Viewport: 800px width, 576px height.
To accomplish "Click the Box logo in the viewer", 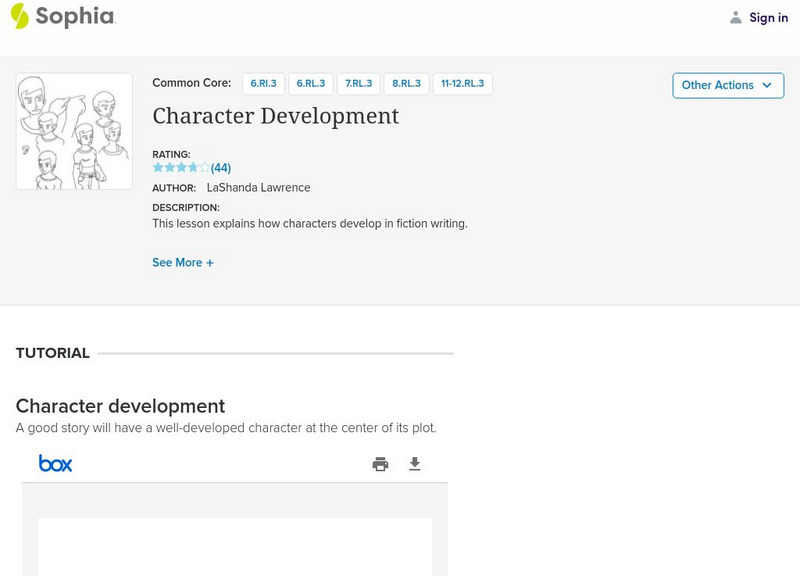I will [55, 463].
